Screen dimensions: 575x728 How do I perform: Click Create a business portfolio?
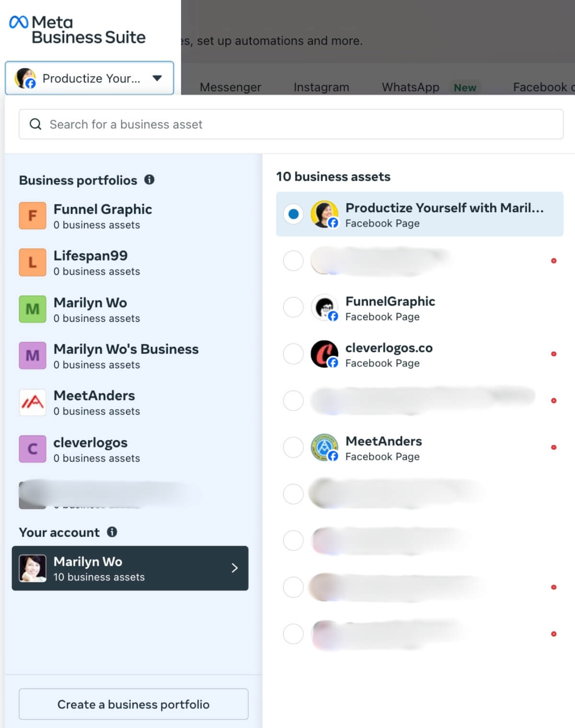[x=133, y=704]
